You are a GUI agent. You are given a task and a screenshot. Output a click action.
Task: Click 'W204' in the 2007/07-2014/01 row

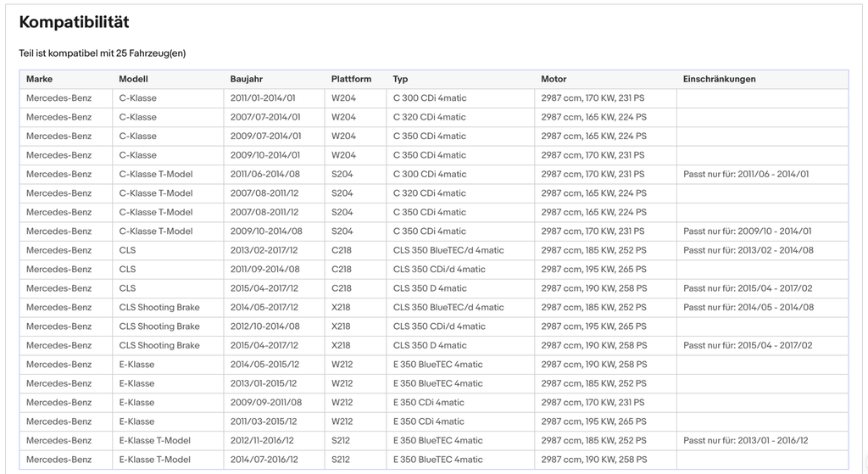344,117
